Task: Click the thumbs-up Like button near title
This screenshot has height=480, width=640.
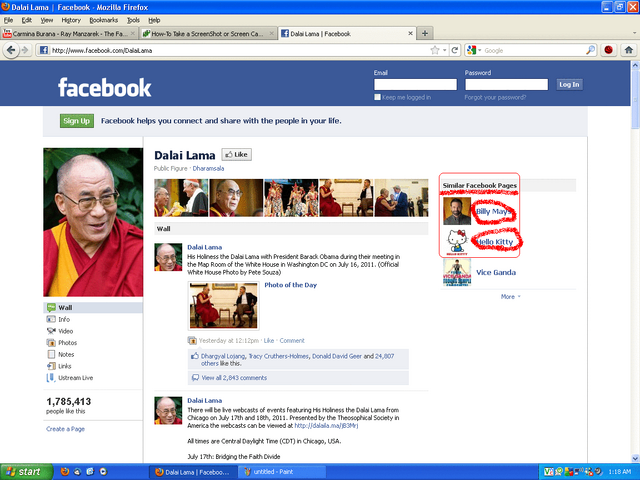Action: [x=237, y=155]
